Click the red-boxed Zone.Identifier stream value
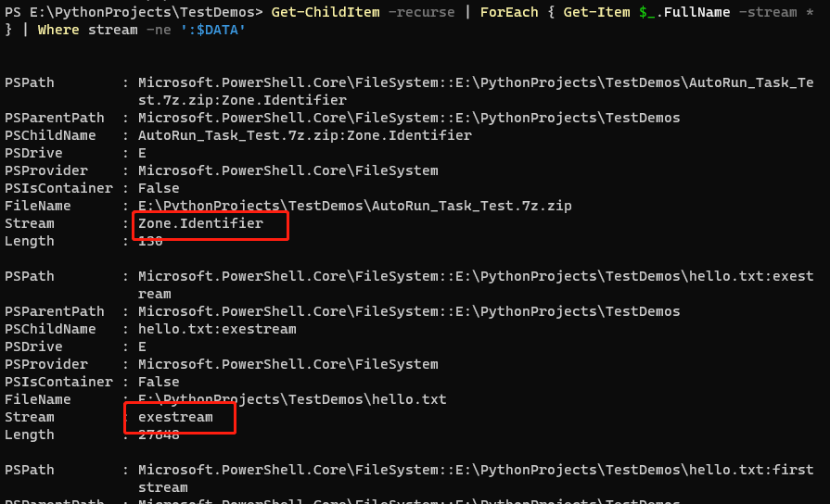Image resolution: width=830 pixels, height=504 pixels. pyautogui.click(x=200, y=223)
